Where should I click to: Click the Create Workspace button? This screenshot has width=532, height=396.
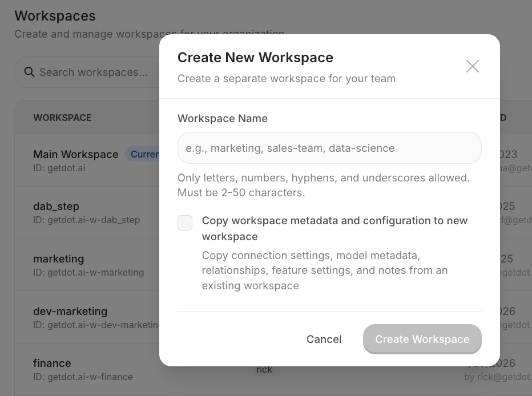point(422,339)
